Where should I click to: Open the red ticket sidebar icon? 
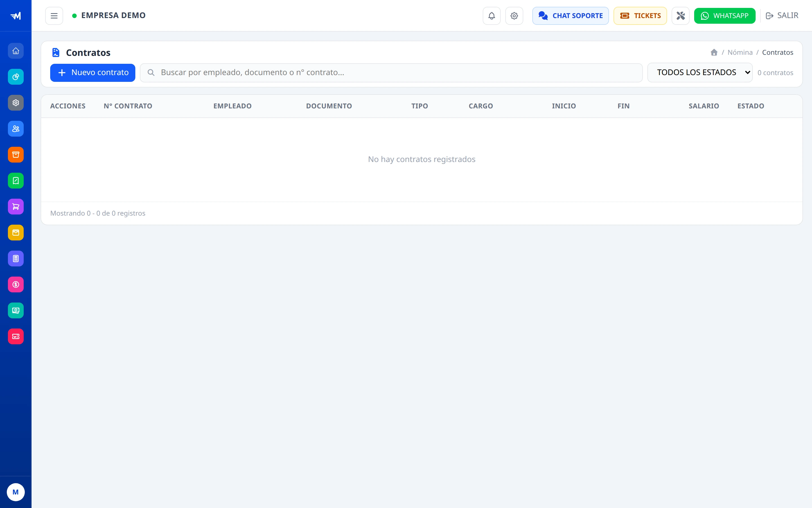click(16, 336)
